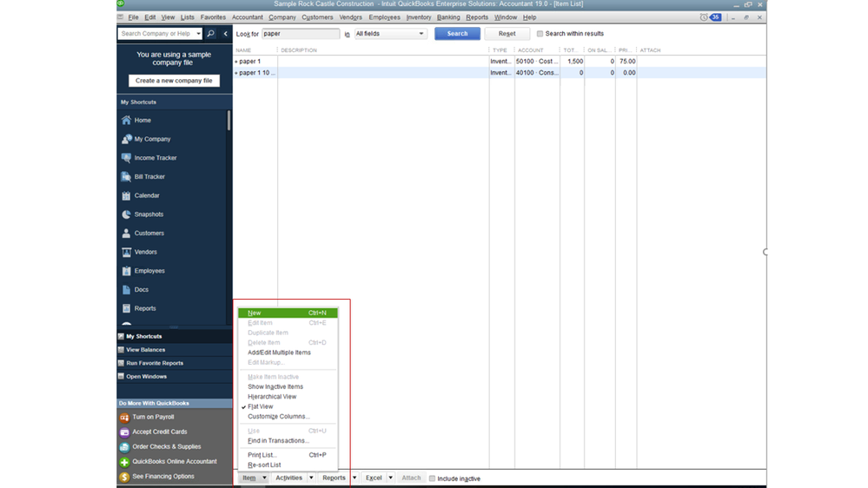Sort by the Type column header
868x488 pixels.
pos(500,50)
